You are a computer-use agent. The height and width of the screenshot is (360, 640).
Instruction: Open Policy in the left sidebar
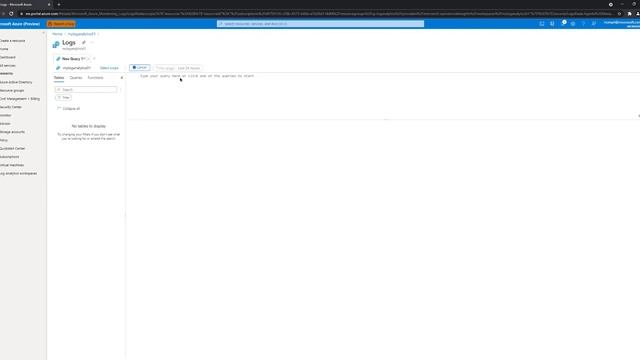coord(4,140)
